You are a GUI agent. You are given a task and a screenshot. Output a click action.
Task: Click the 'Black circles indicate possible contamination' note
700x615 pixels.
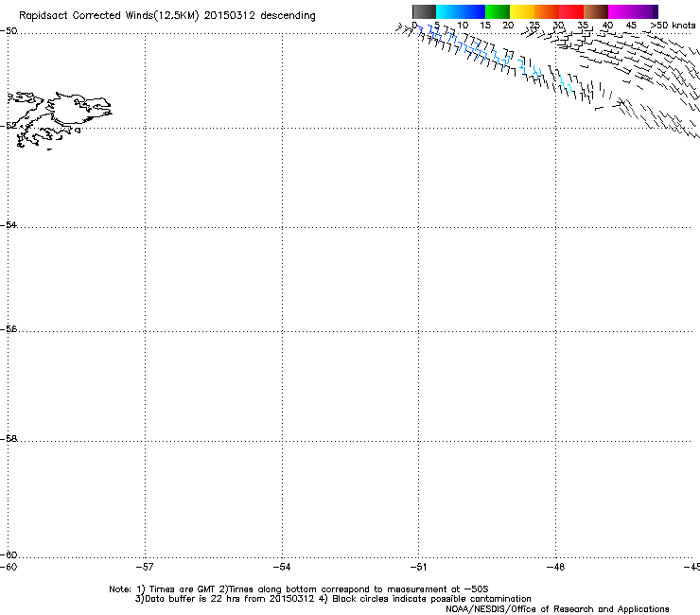[x=431, y=599]
